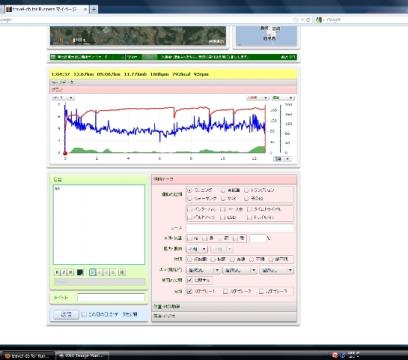
Task: Click the Google search engine icon in search box
Action: coord(319,20)
